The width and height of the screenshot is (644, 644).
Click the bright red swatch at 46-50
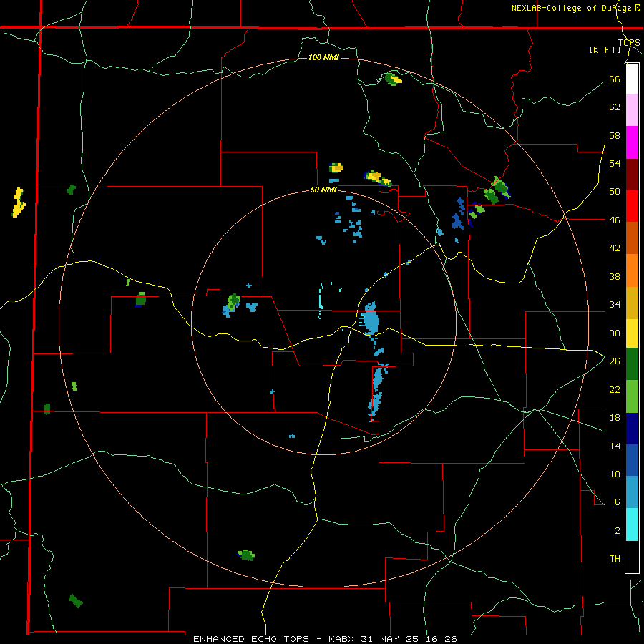point(632,207)
